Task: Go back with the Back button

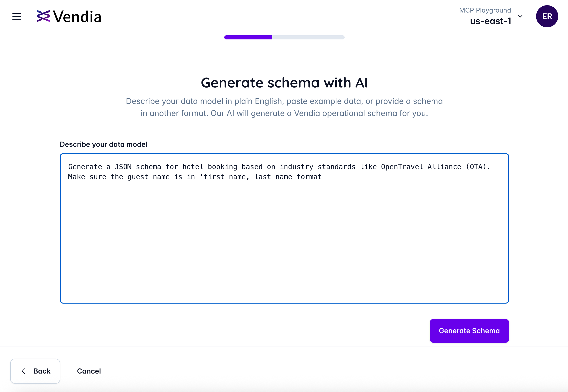Action: tap(35, 371)
